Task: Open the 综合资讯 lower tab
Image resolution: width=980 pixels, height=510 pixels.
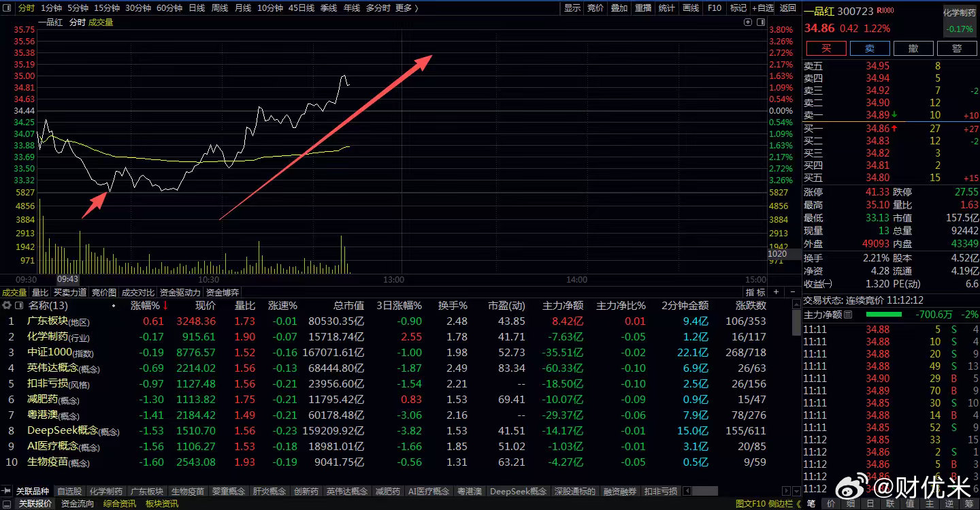Action: [120, 504]
